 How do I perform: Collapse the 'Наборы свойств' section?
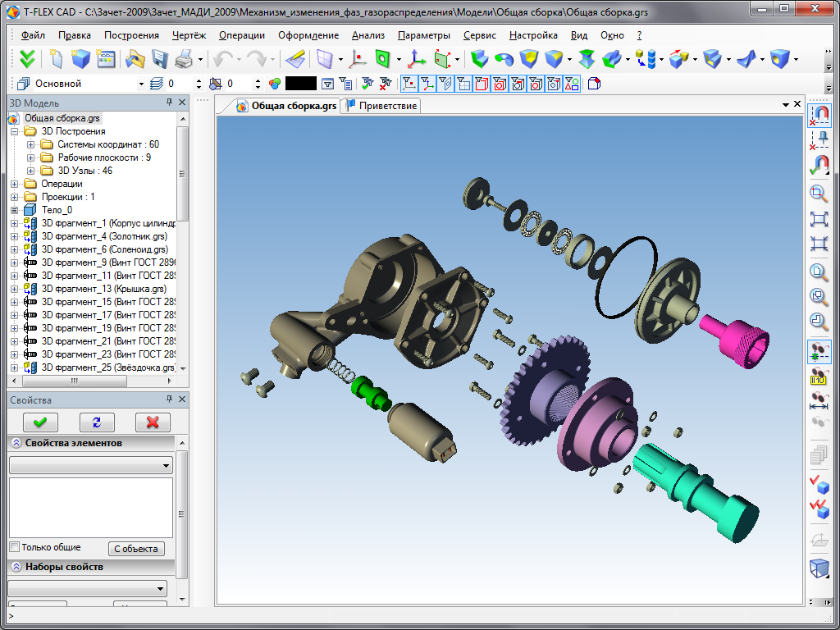(16, 567)
